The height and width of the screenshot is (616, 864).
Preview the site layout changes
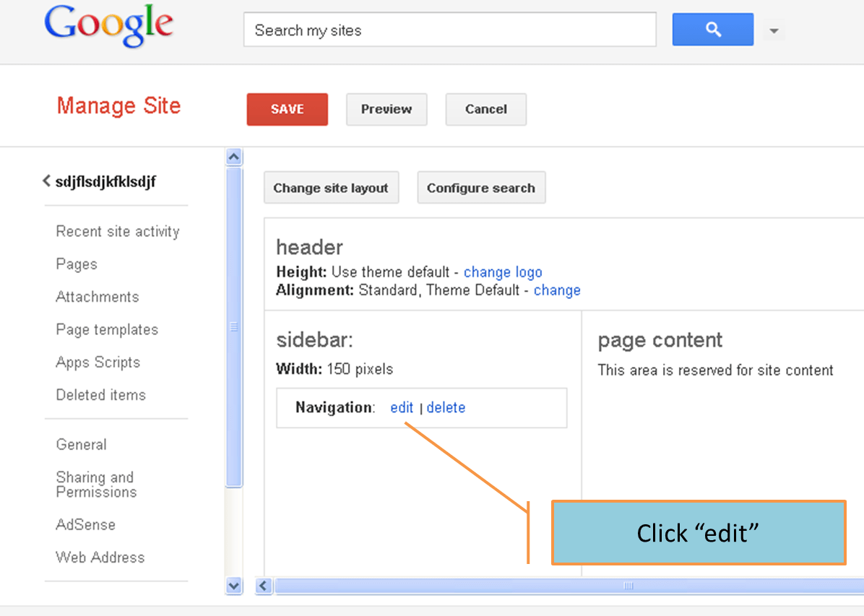point(386,109)
